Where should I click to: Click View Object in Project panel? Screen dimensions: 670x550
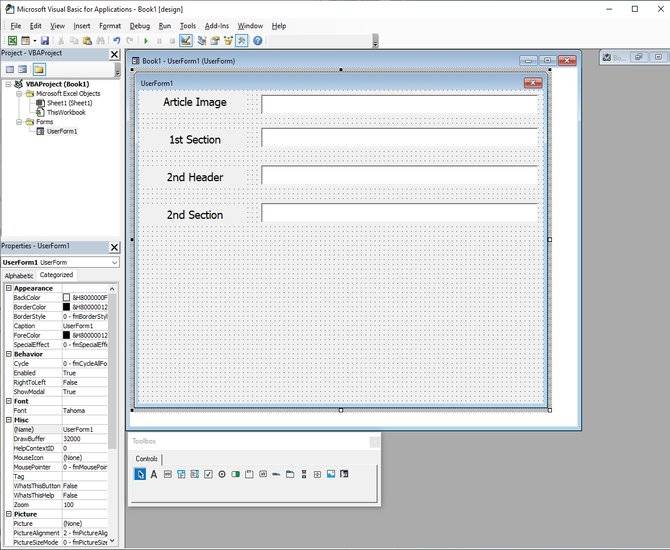click(x=23, y=69)
